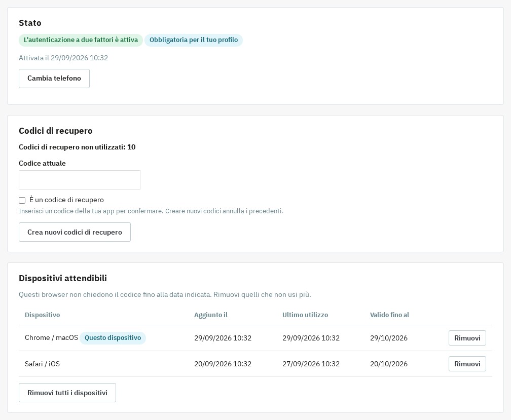This screenshot has width=511, height=420.
Task: Click the 20/09/2026 10:32 added date
Action: point(223,364)
